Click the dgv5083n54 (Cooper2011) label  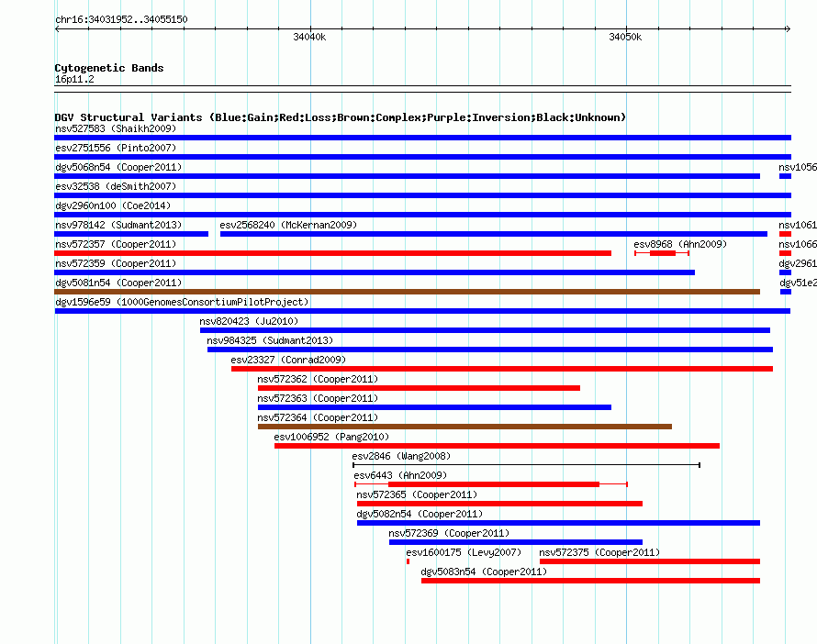coord(484,572)
